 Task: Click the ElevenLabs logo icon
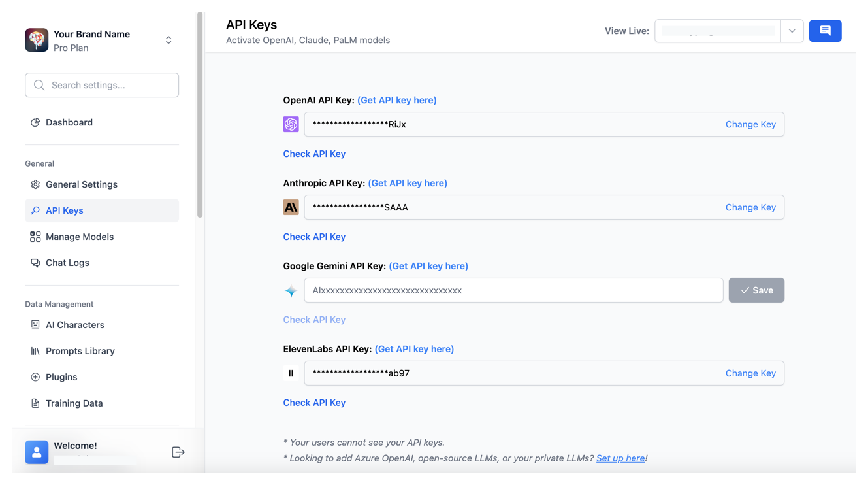tap(291, 373)
